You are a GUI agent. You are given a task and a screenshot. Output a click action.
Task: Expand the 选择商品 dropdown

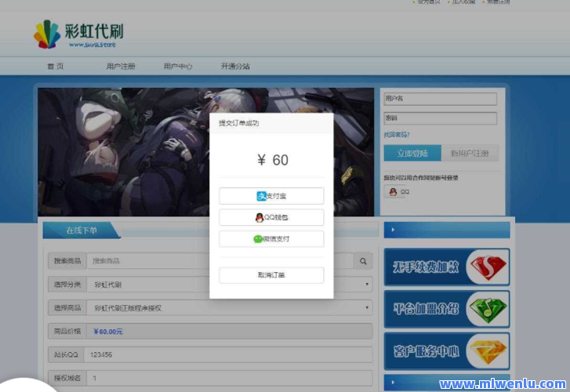230,308
